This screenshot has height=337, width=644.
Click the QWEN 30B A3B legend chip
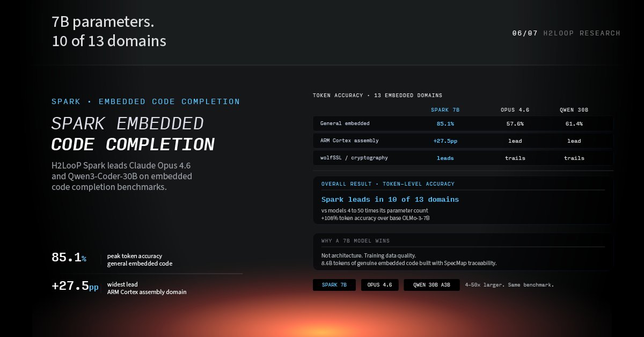pos(431,285)
